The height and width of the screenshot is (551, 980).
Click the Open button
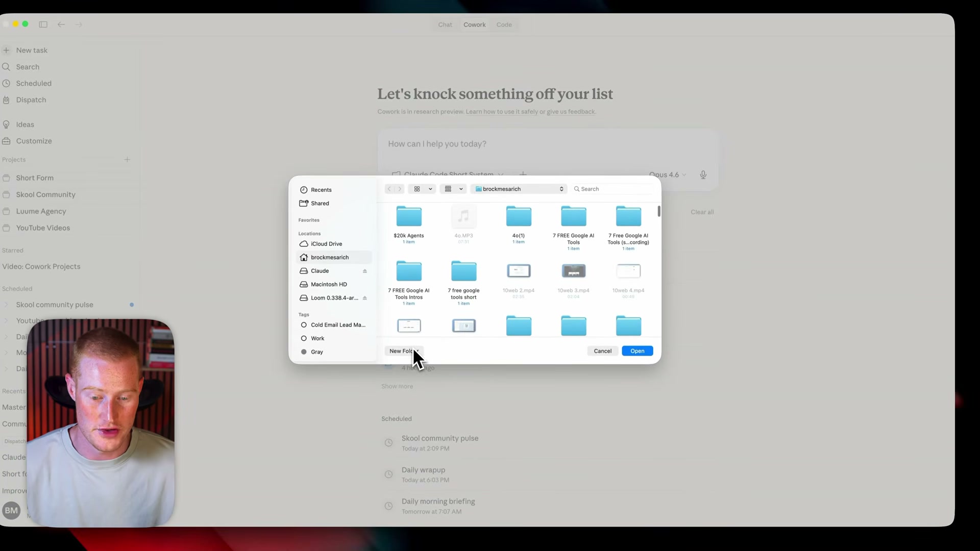point(638,351)
